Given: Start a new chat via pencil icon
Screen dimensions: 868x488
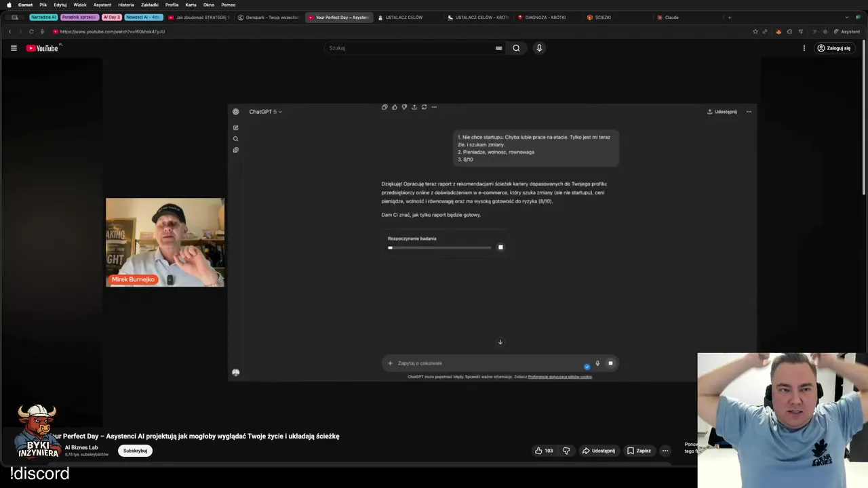Looking at the screenshot, I should click(235, 127).
